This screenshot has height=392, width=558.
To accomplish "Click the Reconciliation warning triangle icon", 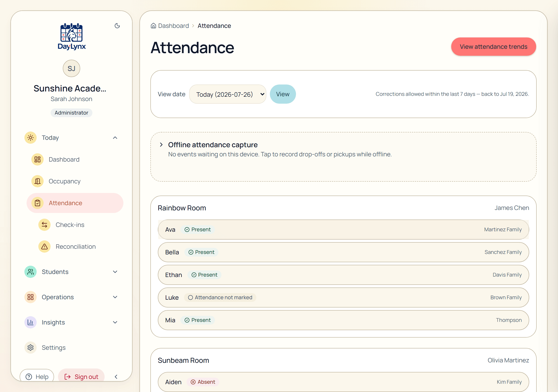I will click(x=44, y=247).
